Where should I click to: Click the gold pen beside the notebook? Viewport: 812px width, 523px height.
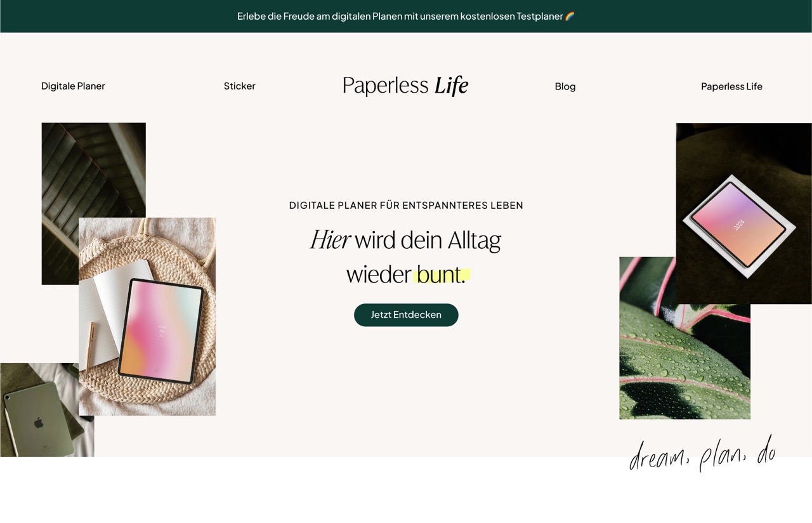(x=90, y=346)
